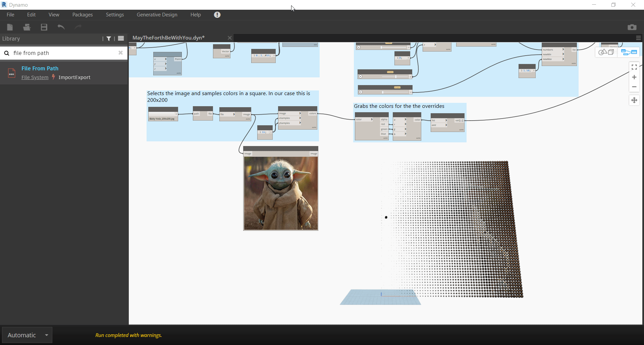The height and width of the screenshot is (345, 644).
Task: Click the alpha output port
Action: (x=384, y=120)
